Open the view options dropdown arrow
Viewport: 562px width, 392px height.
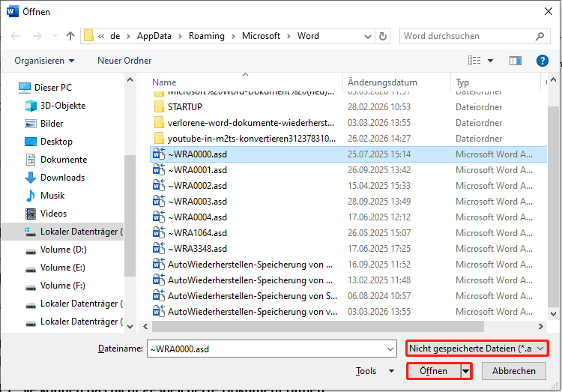pos(490,61)
